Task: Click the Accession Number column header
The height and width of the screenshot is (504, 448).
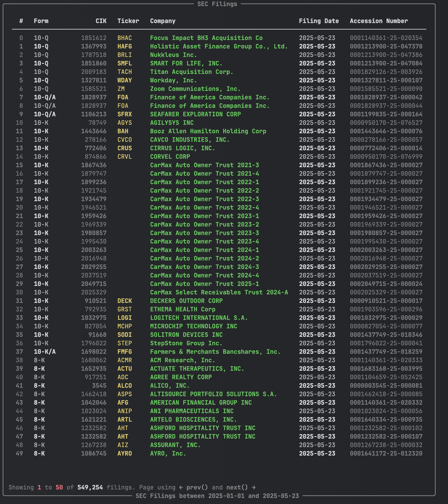Action: tap(379, 21)
